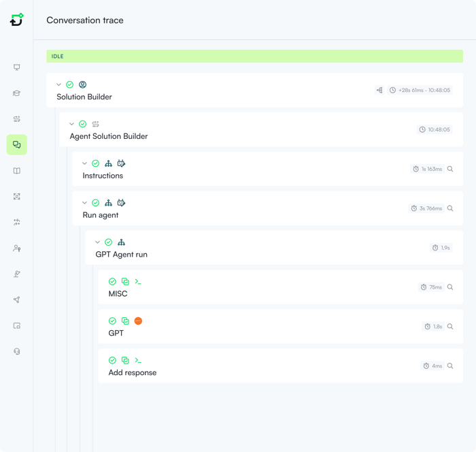Collapse the Solution Builder node

pos(59,85)
